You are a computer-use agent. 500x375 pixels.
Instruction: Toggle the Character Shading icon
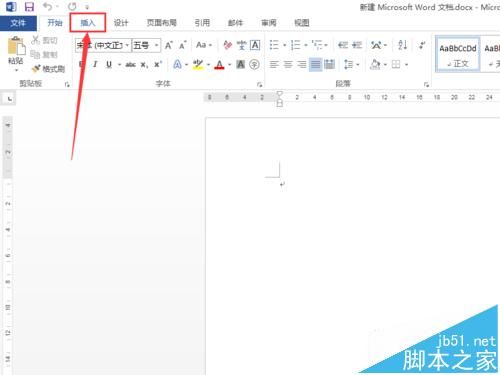coord(240,64)
